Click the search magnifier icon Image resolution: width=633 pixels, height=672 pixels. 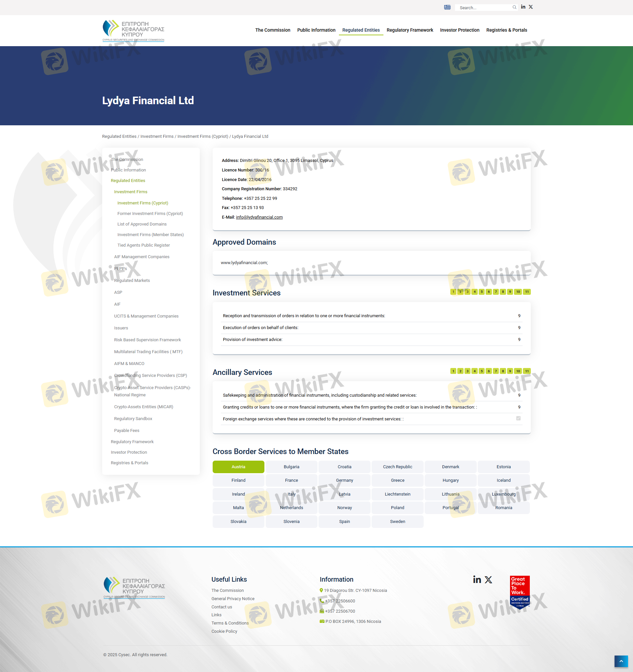514,7
